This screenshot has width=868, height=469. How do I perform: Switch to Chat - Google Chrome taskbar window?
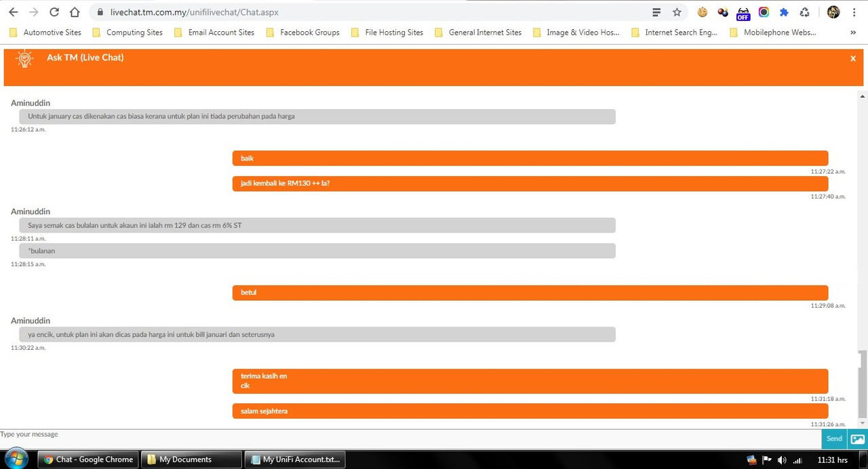[x=88, y=460]
